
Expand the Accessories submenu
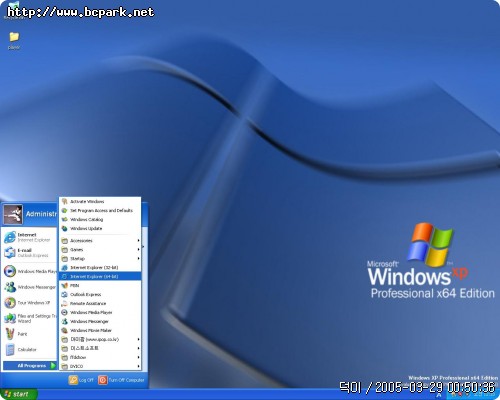[100, 241]
